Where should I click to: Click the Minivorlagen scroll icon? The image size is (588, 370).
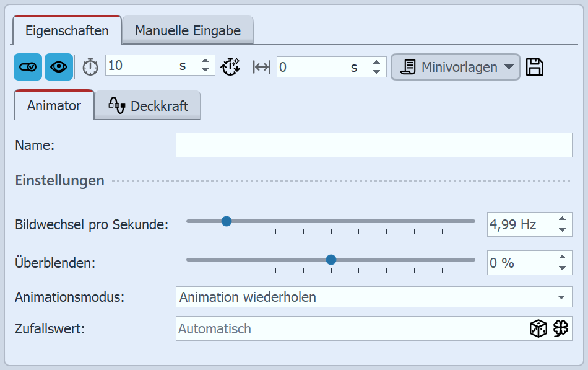(409, 66)
